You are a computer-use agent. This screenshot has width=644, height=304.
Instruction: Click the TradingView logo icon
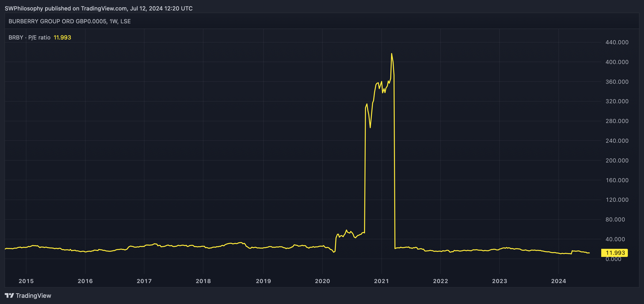pos(9,295)
